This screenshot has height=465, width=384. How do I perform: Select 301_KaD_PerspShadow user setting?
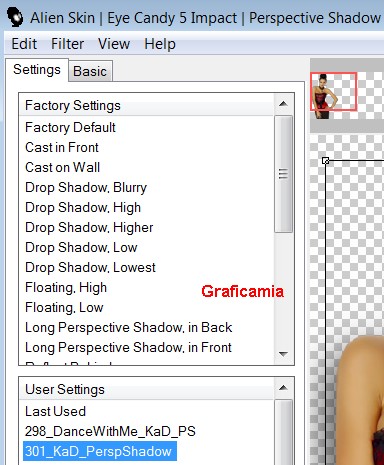pyautogui.click(x=100, y=451)
